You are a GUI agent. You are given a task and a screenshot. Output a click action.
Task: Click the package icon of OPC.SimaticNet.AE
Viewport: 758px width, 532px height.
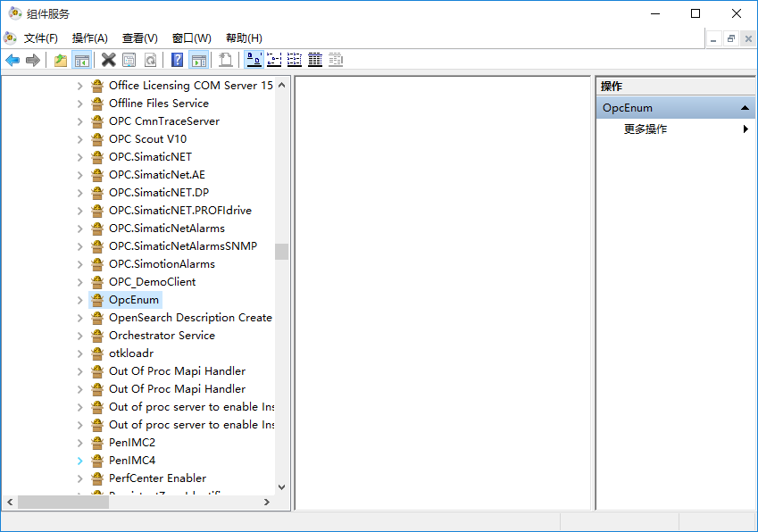tap(97, 175)
